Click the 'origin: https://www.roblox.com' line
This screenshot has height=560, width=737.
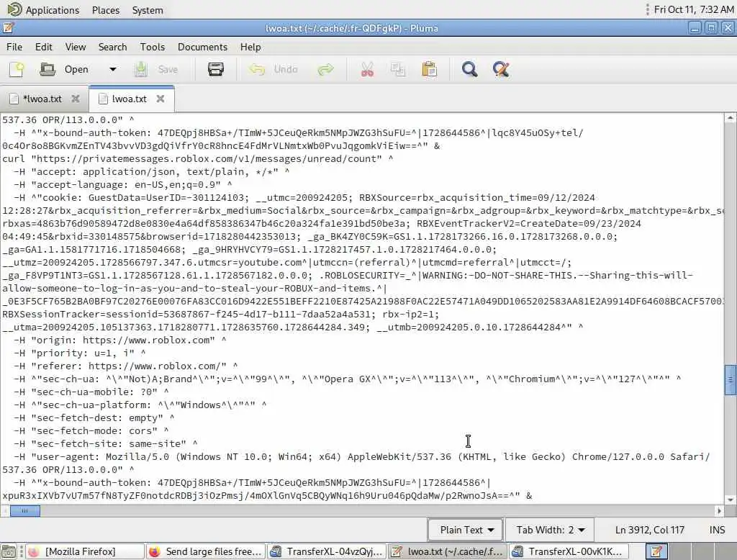click(x=119, y=340)
